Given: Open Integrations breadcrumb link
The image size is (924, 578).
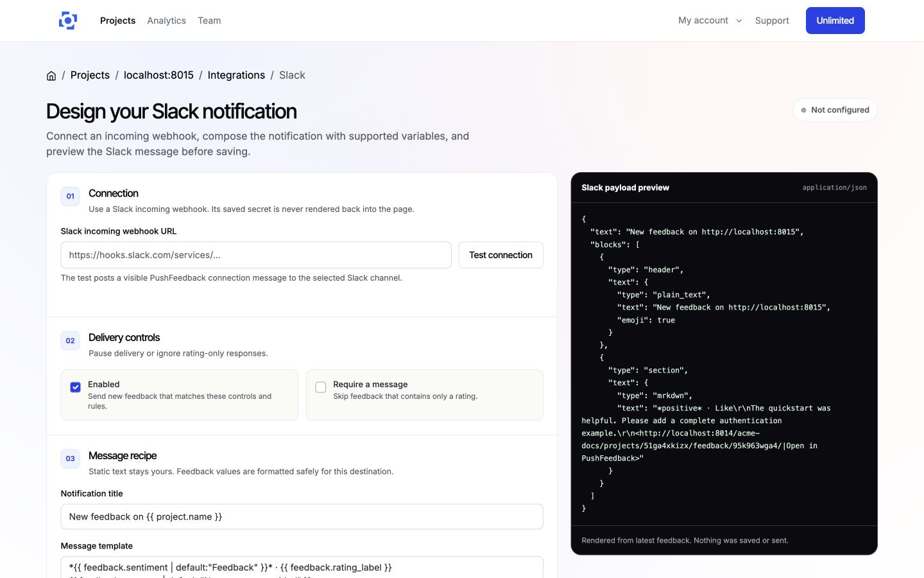Looking at the screenshot, I should click(236, 75).
